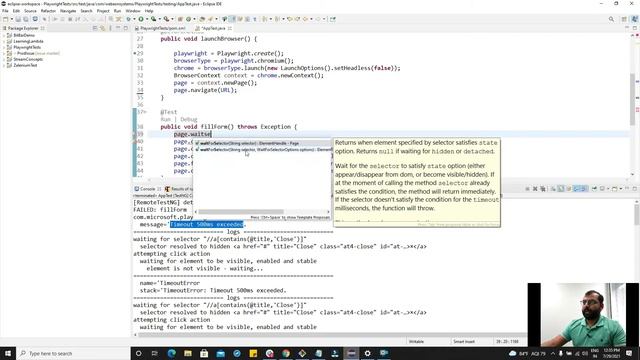This screenshot has height=360, width=640.
Task: Click the Eclipse search magnifier at top right
Action: point(611,19)
